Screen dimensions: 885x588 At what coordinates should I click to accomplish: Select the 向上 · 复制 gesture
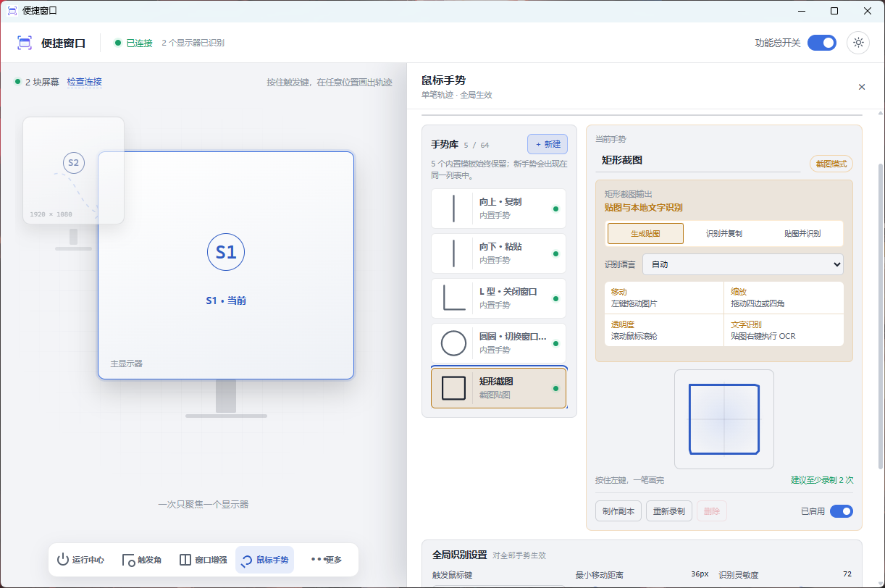tap(498, 209)
